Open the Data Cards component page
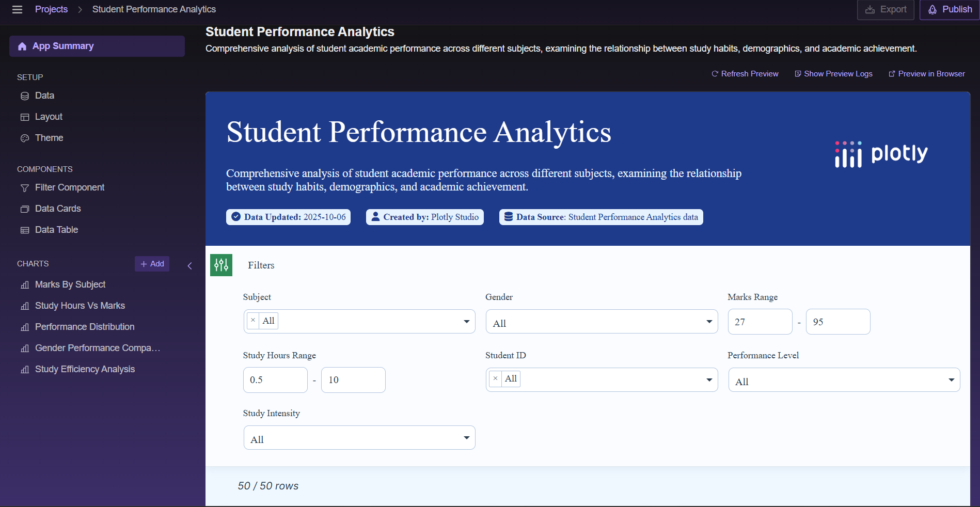 tap(58, 209)
